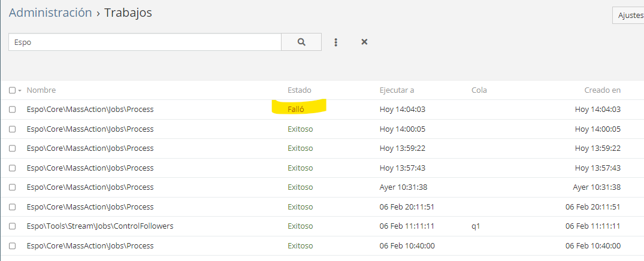Screen dimensions: 644x261
Task: Sort by the Estado column header
Action: click(299, 90)
